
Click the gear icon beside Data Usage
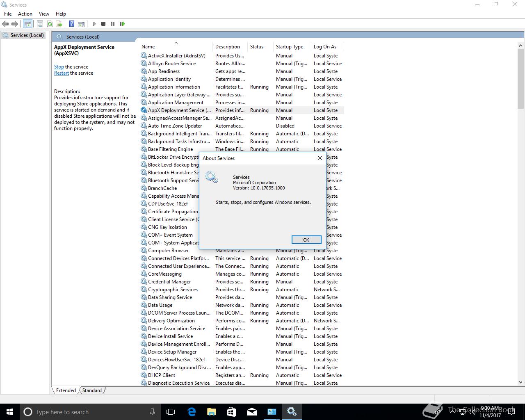click(144, 305)
